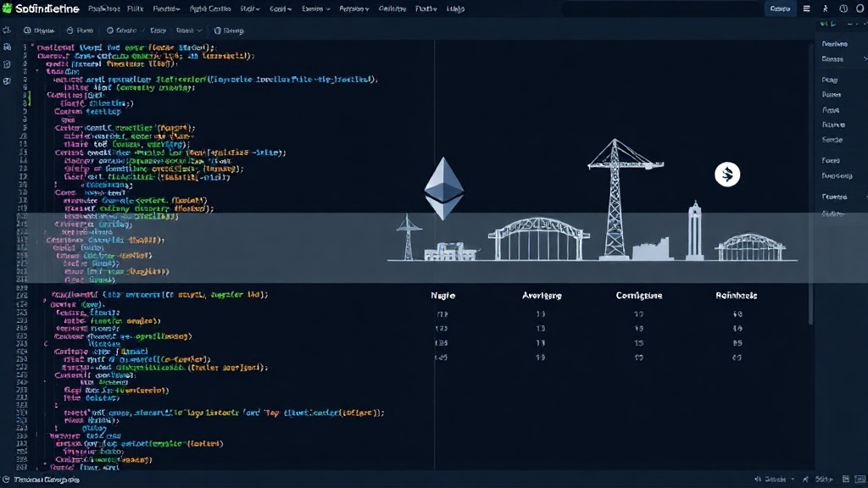The width and height of the screenshot is (868, 488).
Task: Click the second-to-last icon in the status bar
Action: click(846, 480)
